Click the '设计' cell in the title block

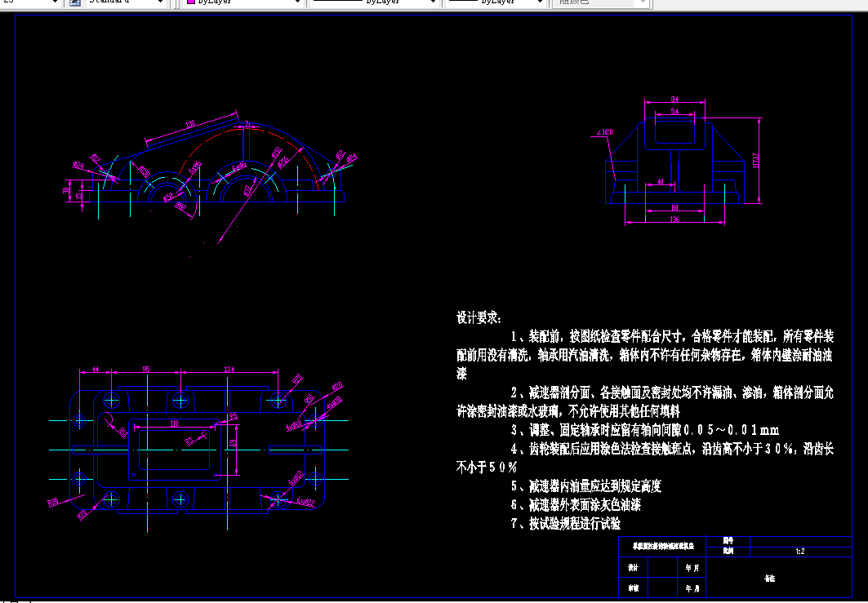point(634,568)
